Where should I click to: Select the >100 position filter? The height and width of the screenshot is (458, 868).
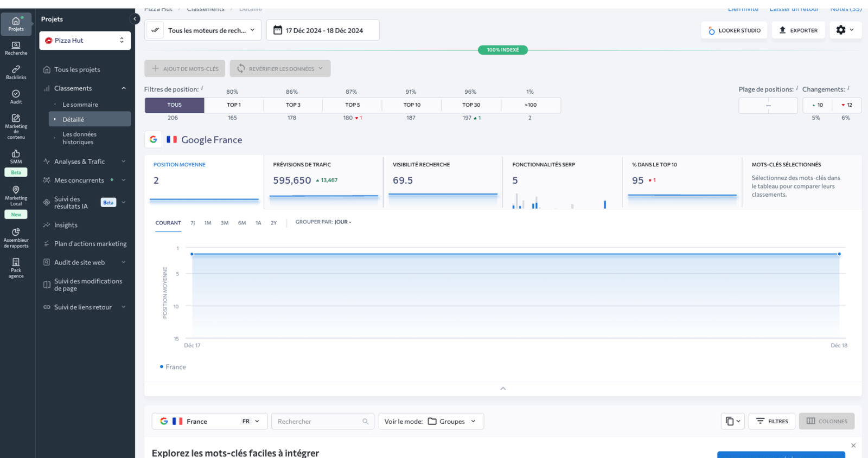click(x=531, y=105)
